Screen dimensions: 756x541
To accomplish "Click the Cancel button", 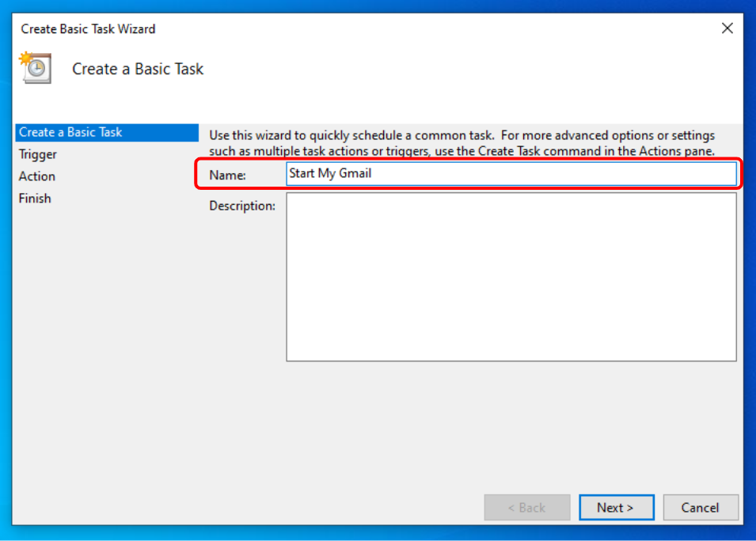I will click(700, 507).
